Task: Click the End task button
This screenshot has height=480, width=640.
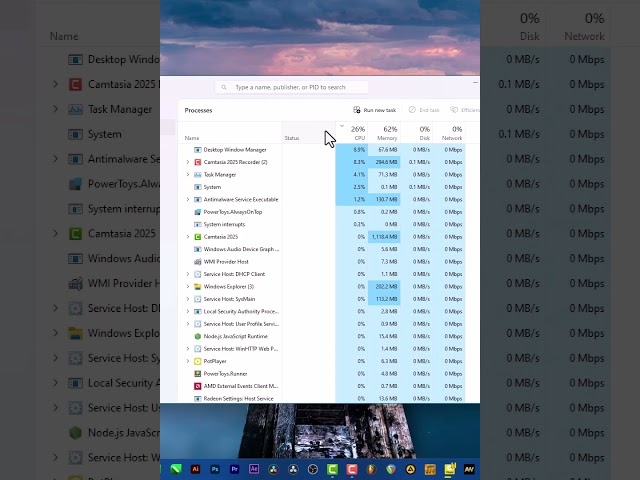Action: pos(424,110)
